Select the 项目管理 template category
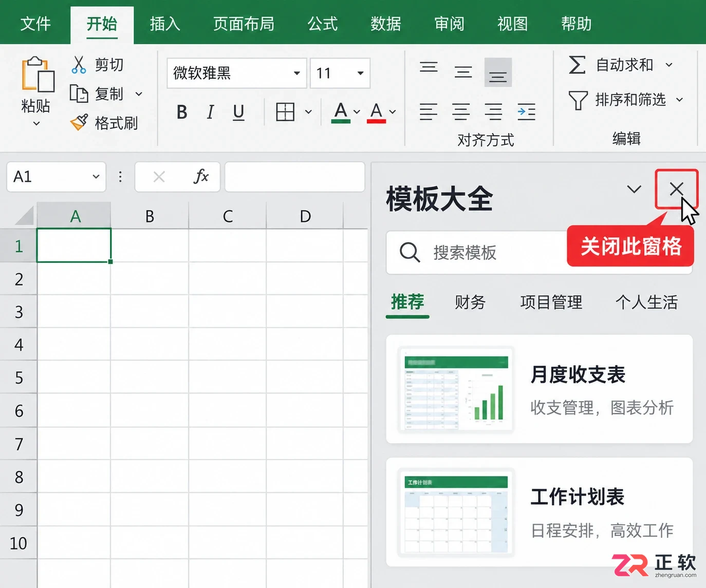The image size is (706, 588). pyautogui.click(x=551, y=302)
